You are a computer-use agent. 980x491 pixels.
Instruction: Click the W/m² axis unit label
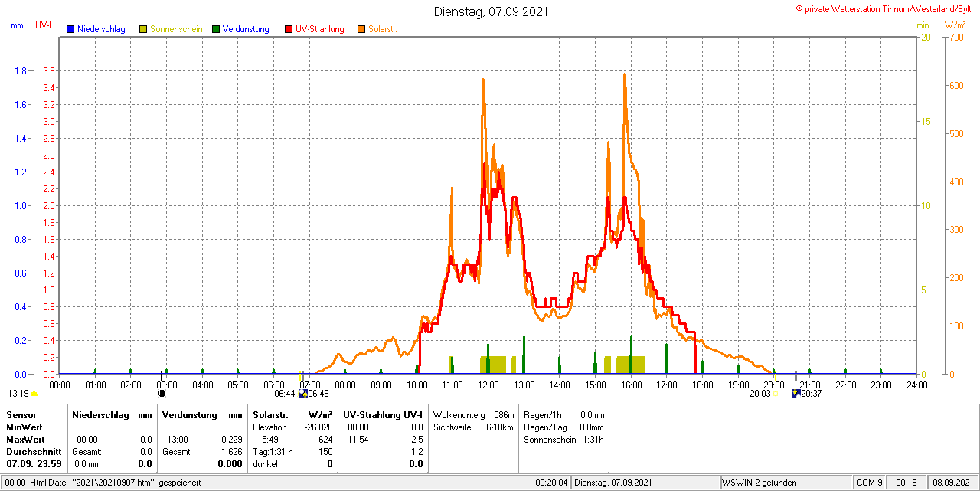954,25
